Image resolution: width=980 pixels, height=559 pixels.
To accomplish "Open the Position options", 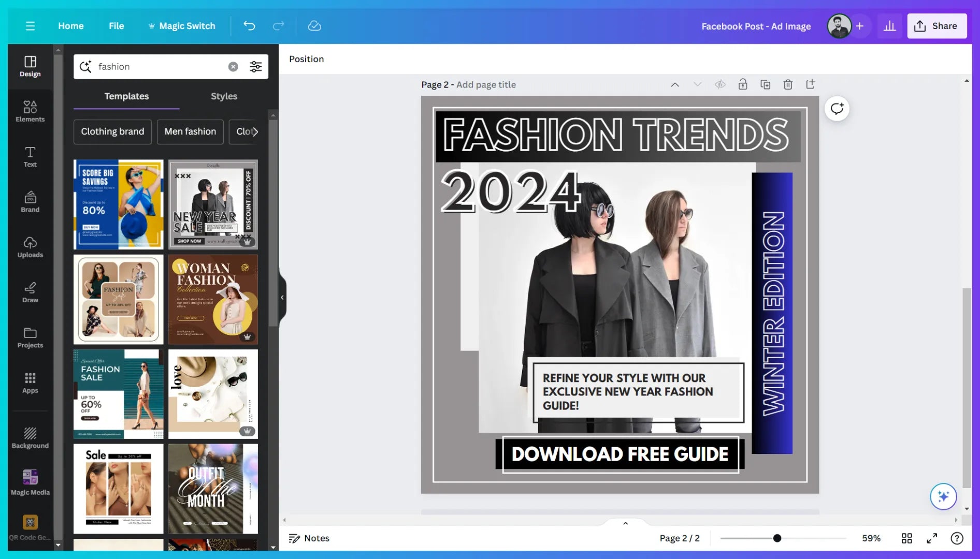I will 306,59.
